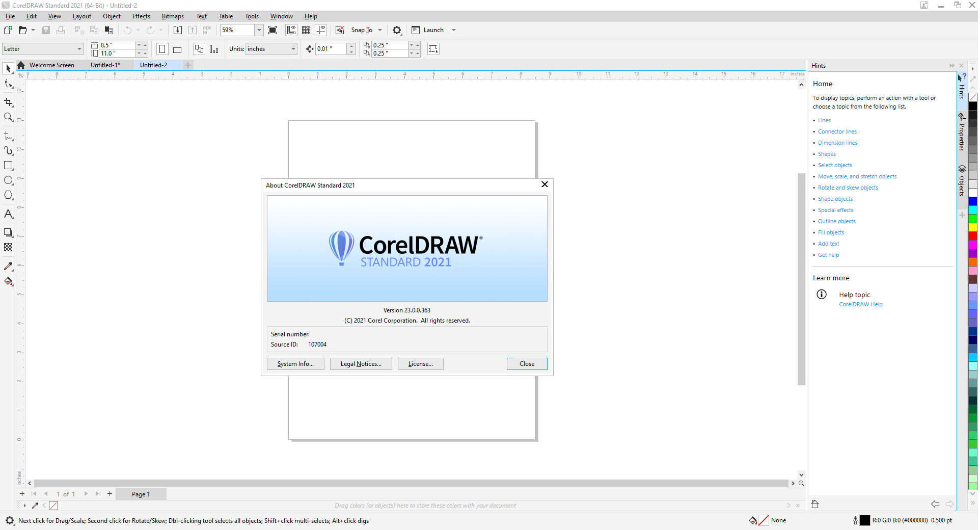
Task: Select the Artistic Media tool
Action: pos(8,151)
